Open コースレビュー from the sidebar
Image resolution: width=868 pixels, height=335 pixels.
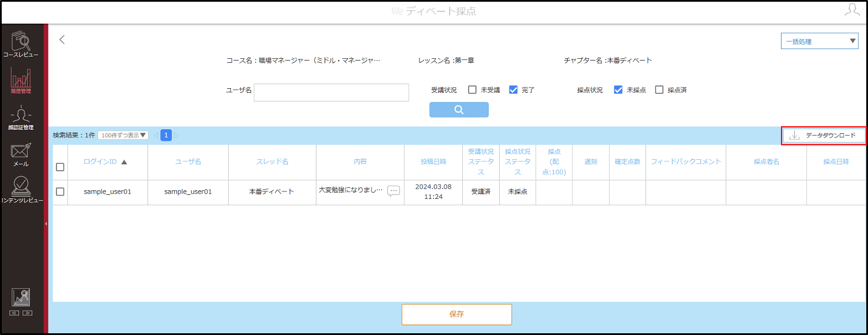[x=21, y=44]
